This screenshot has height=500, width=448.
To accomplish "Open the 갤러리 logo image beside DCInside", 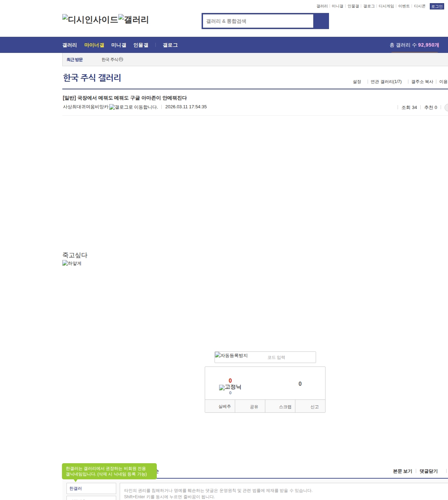I will click(133, 20).
